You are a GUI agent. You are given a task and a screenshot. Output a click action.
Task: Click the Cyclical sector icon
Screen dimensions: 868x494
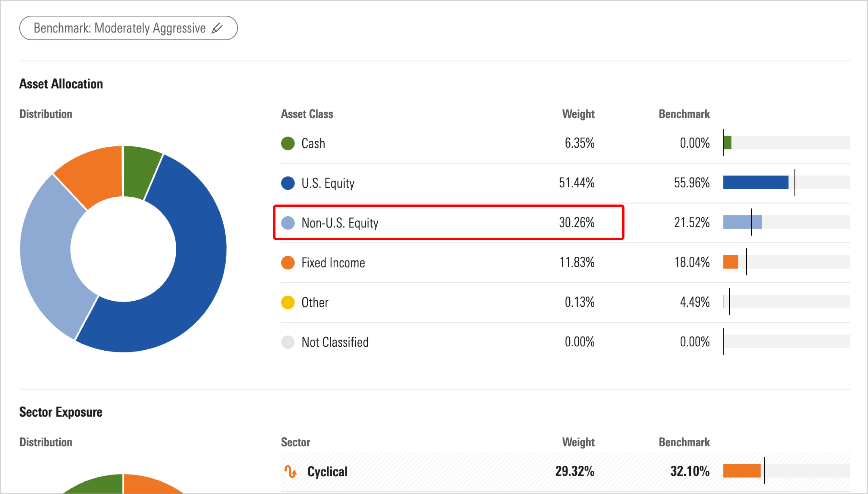(x=291, y=471)
